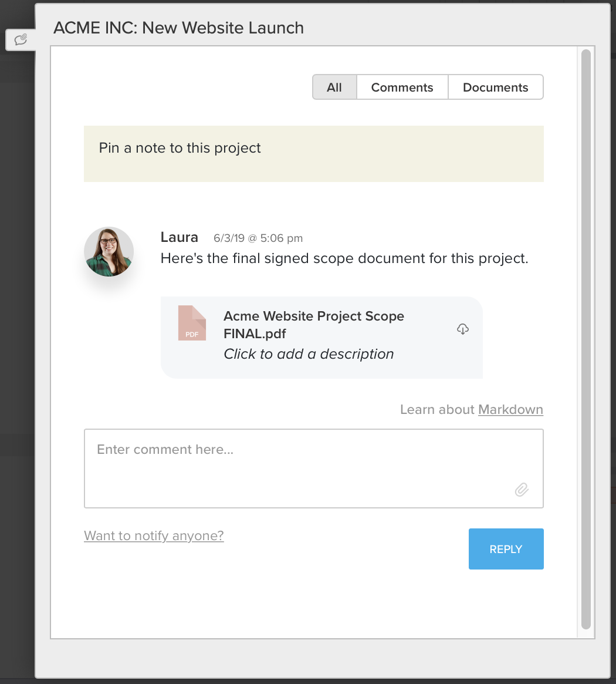This screenshot has width=616, height=684.
Task: Click the timestamp 6/3/19 @ 5:06 pm
Action: [258, 238]
